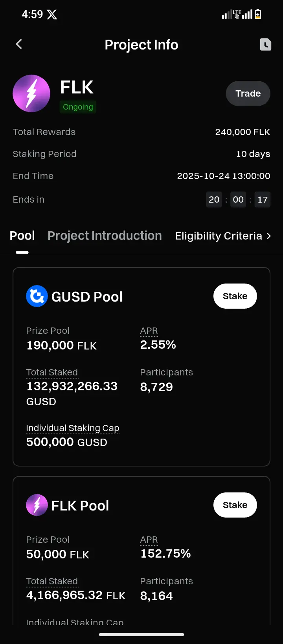
Task: Go back using the left arrow icon
Action: [19, 44]
